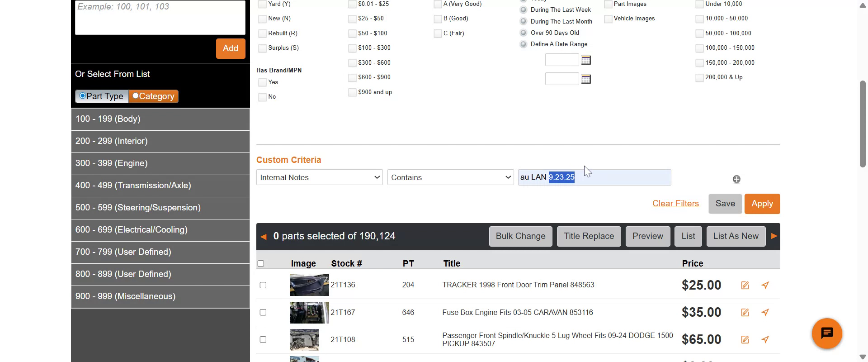Screen dimensions: 868x362
Task: Open Bulk Change action
Action: (521, 236)
